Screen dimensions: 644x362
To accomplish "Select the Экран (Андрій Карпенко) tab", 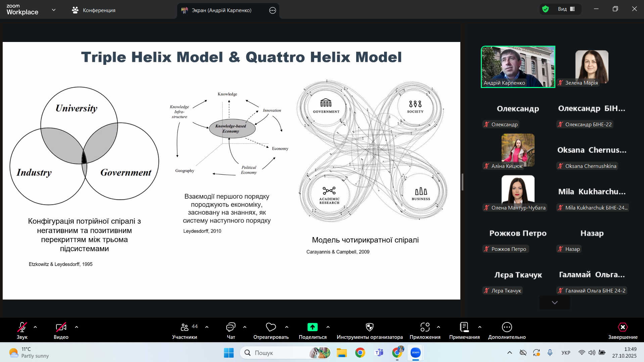I will point(221,10).
